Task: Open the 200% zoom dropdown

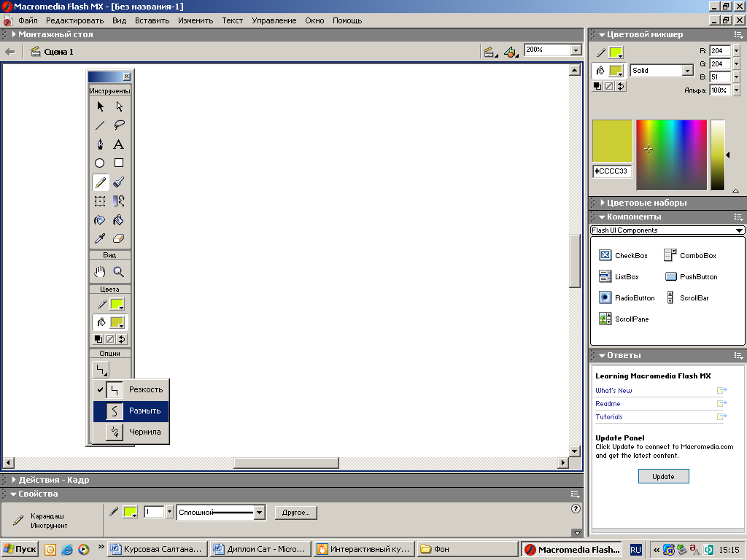Action: click(576, 50)
